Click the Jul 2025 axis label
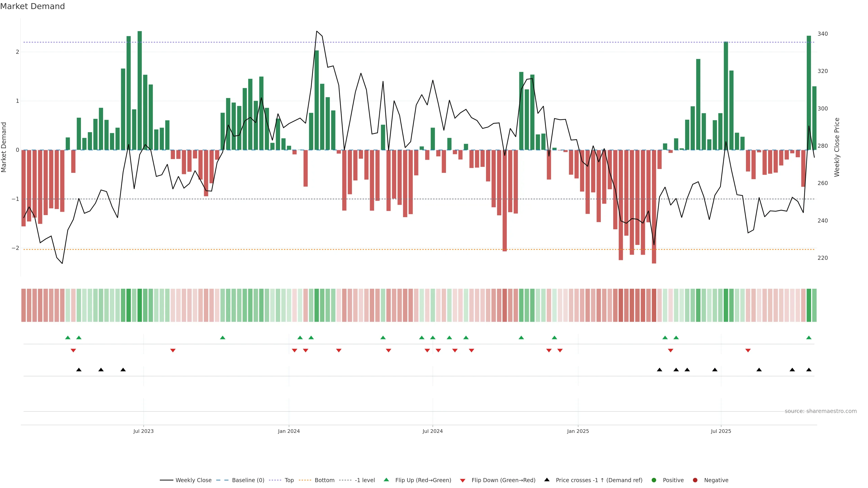The height and width of the screenshot is (488, 868). point(721,431)
